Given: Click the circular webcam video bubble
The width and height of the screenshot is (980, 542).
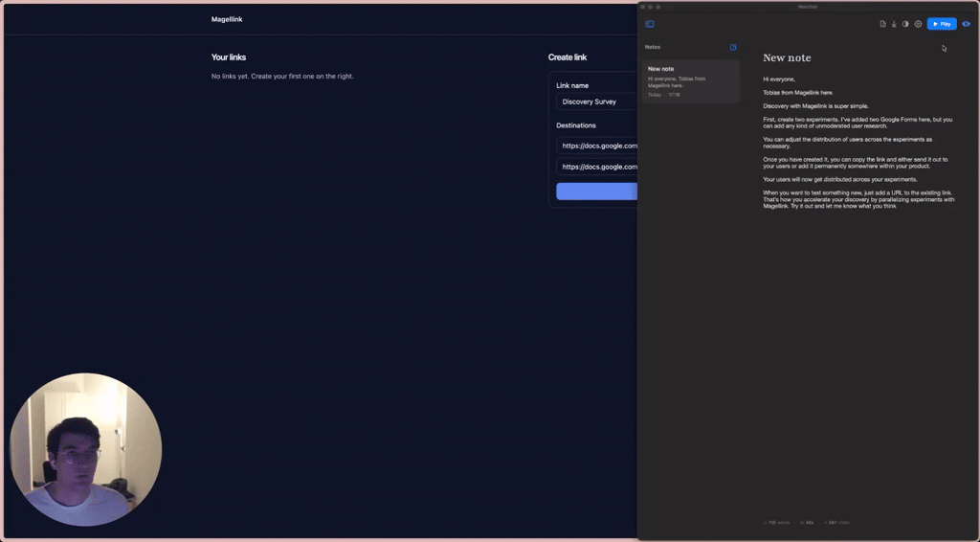Looking at the screenshot, I should tap(85, 449).
